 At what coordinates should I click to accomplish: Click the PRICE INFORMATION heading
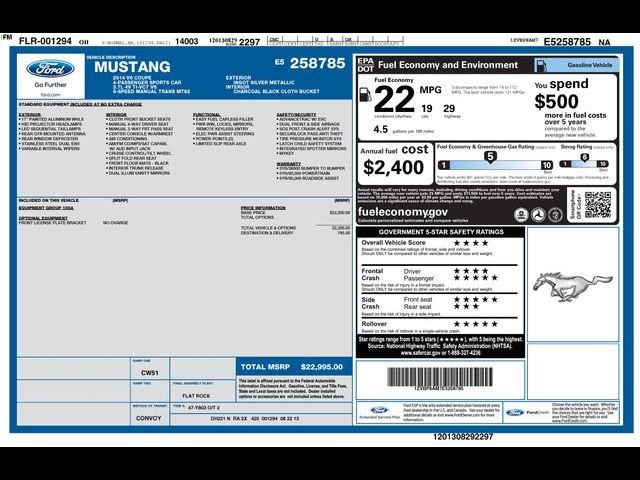pos(263,208)
